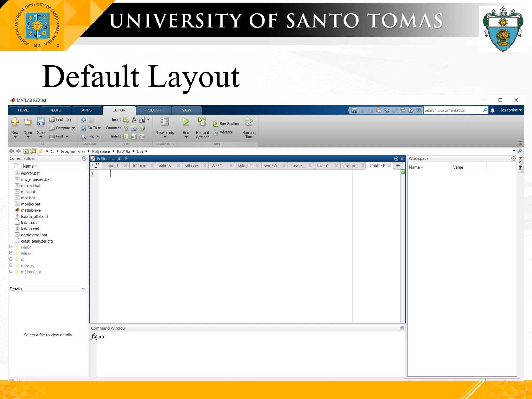
Task: Click Run and Time icon
Action: (x=249, y=122)
